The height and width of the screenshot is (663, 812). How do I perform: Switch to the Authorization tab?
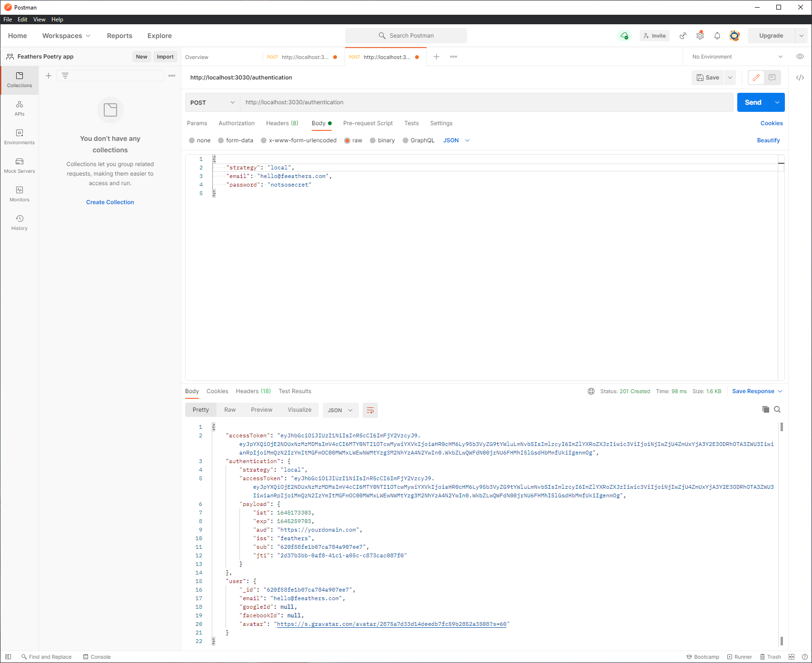[237, 123]
